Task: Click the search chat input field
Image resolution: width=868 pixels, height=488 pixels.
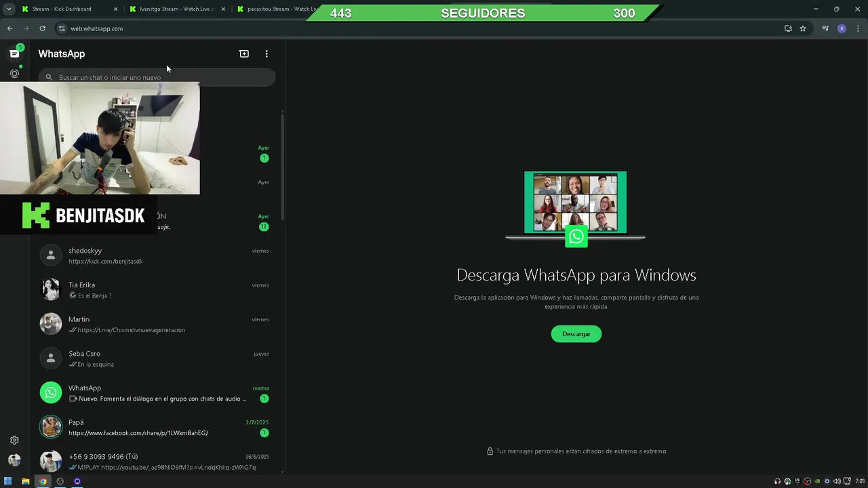Action: point(157,77)
